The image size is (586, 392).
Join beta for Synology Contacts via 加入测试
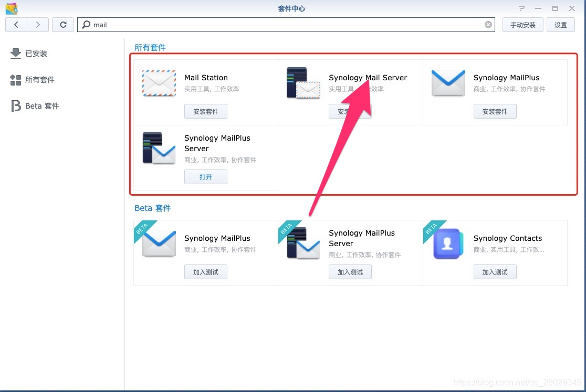click(x=495, y=272)
